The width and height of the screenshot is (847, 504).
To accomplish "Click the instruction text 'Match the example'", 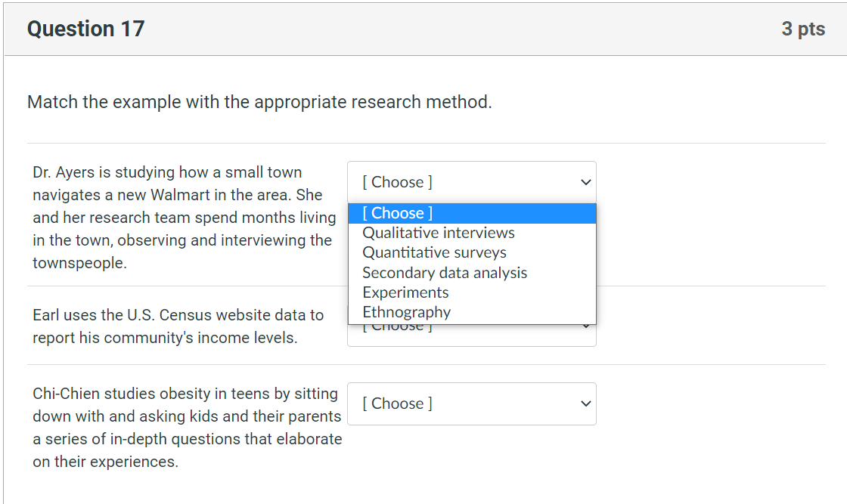I will [259, 102].
